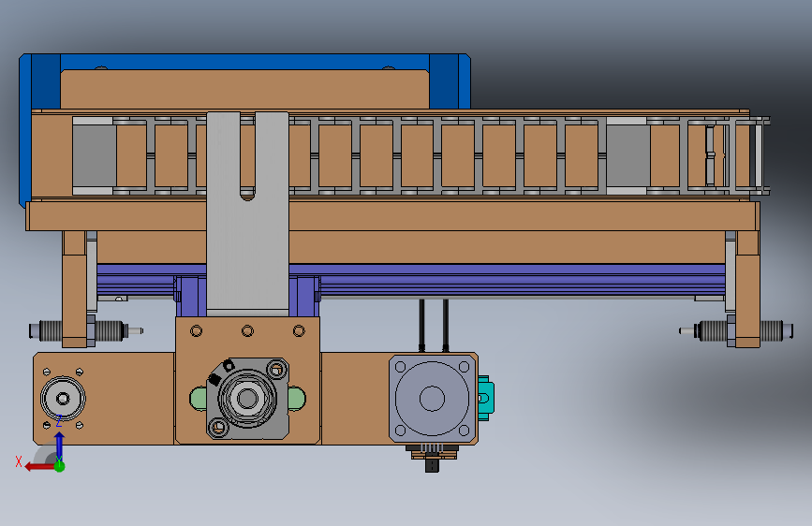Select the left gray cable chain end link

pyautogui.click(x=94, y=155)
